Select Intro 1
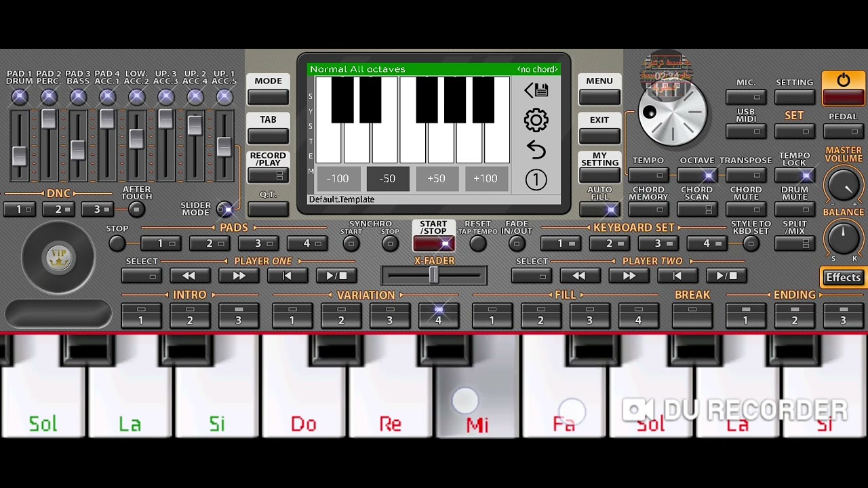Image resolution: width=868 pixels, height=488 pixels. tap(141, 316)
